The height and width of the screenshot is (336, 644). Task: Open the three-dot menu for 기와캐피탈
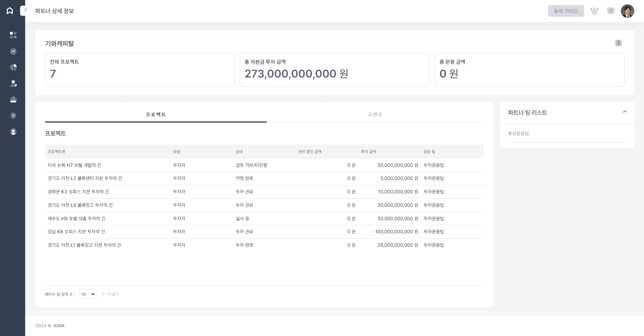pos(618,43)
